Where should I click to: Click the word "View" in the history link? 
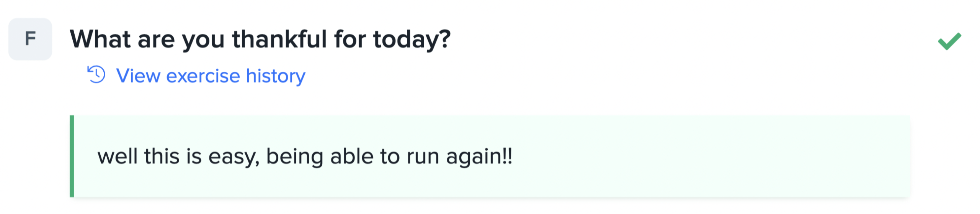tap(138, 76)
